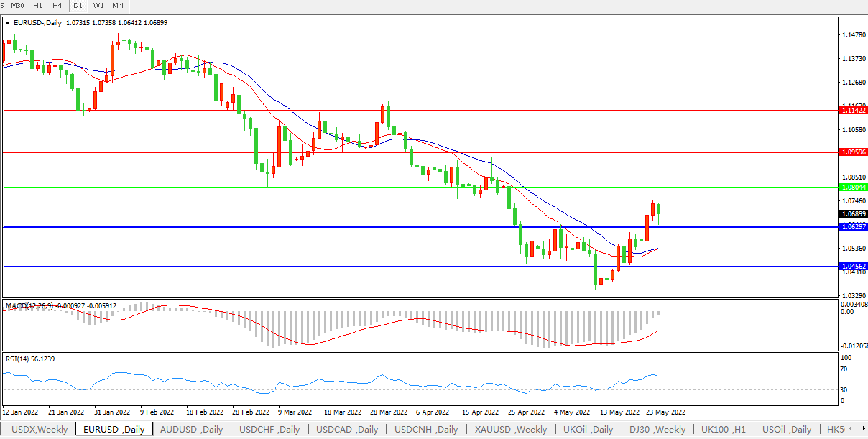Open the XAUUSD Weekly chart tab
Image resolution: width=868 pixels, height=439 pixels.
509,430
